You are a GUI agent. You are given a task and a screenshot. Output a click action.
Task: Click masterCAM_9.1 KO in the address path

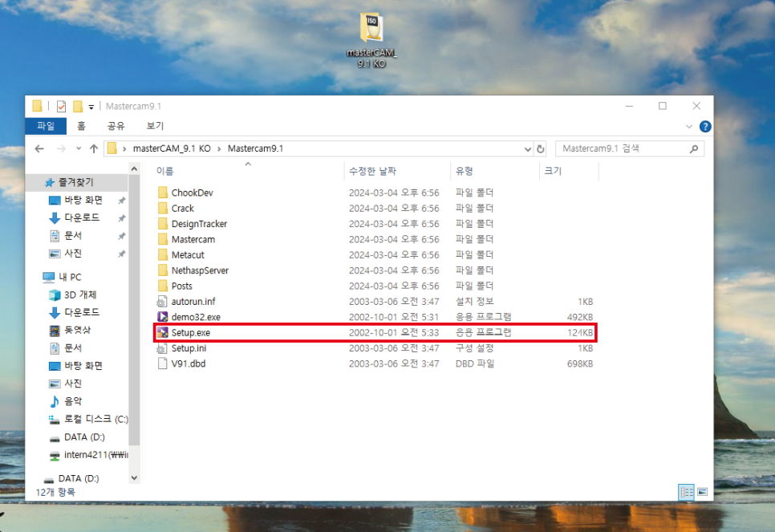(x=172, y=148)
